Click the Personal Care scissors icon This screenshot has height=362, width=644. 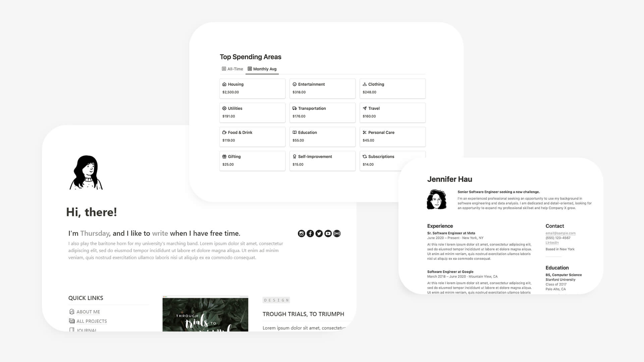click(365, 132)
